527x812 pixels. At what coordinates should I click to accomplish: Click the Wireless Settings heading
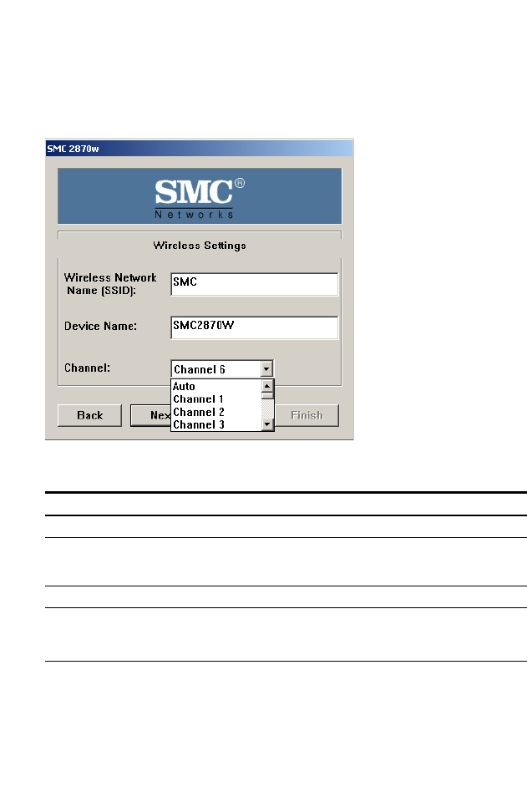[x=200, y=246]
